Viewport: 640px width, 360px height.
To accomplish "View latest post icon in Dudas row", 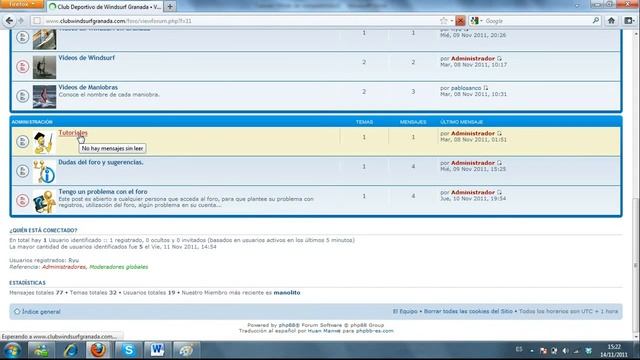I will (x=499, y=163).
